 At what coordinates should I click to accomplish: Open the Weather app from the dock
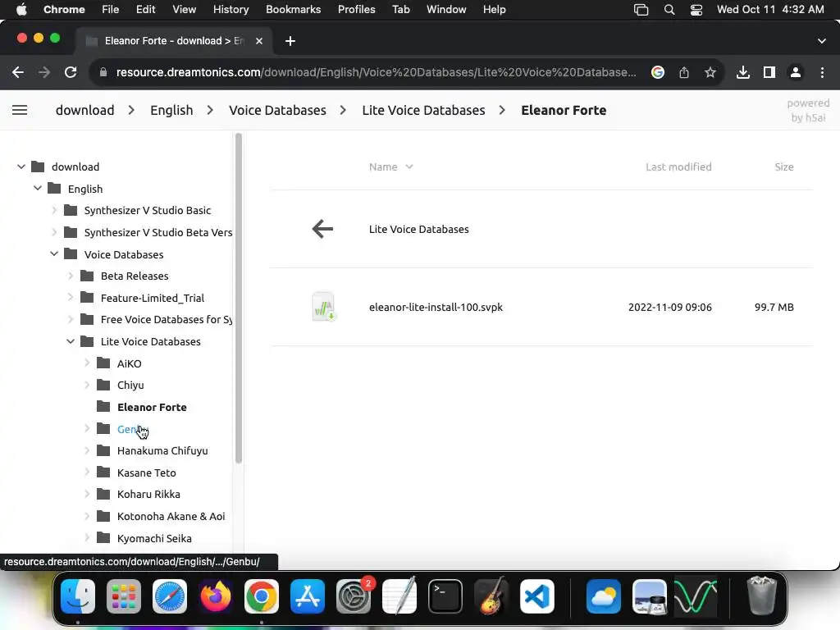(x=604, y=596)
